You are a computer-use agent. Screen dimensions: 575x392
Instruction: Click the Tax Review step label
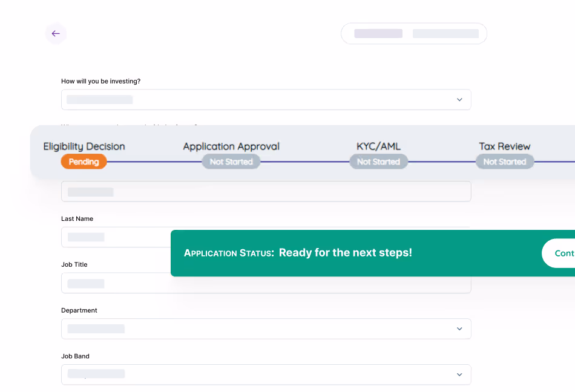point(505,146)
